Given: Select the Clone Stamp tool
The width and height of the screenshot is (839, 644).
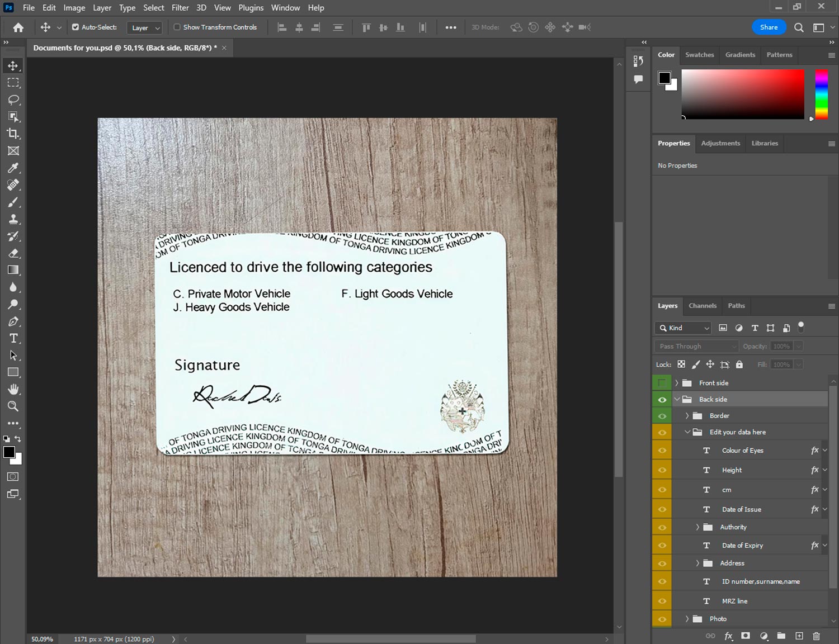Looking at the screenshot, I should pyautogui.click(x=13, y=219).
